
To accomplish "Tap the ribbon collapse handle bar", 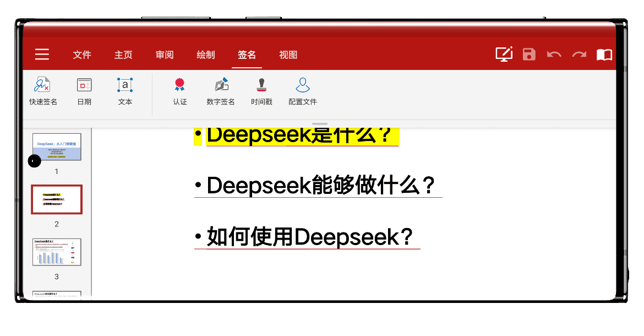I will tap(320, 123).
